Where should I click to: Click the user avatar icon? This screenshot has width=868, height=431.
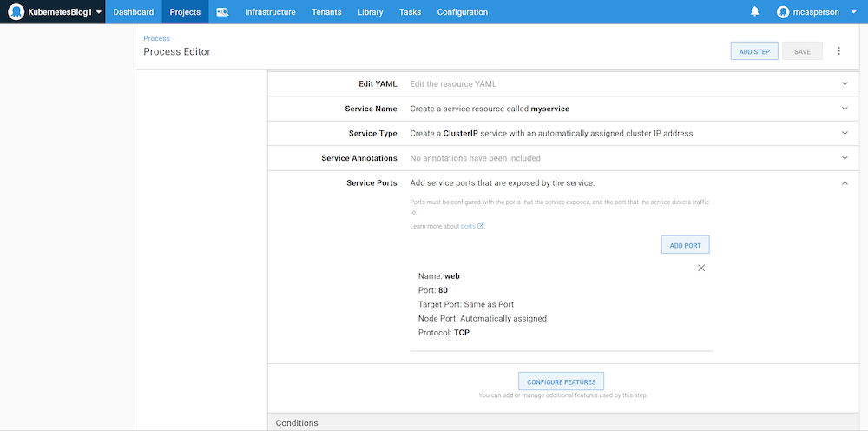pos(784,12)
